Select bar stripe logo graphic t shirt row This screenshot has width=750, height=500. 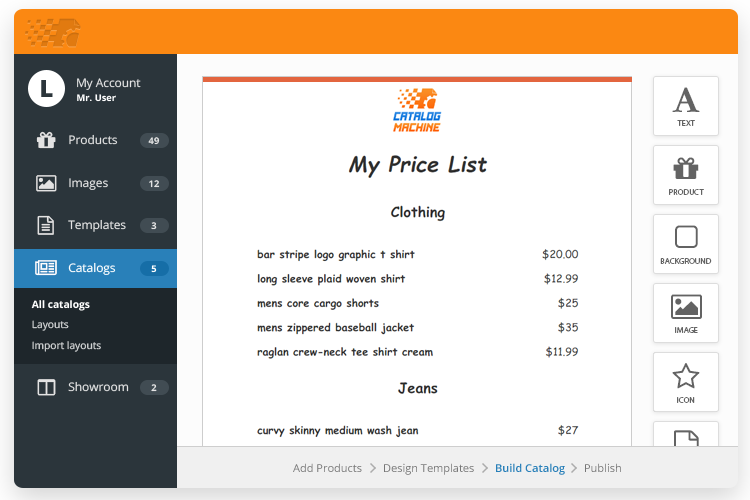tap(417, 254)
